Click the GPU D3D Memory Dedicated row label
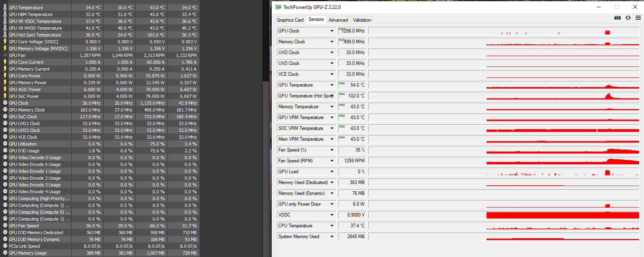644x257 pixels. click(36, 232)
